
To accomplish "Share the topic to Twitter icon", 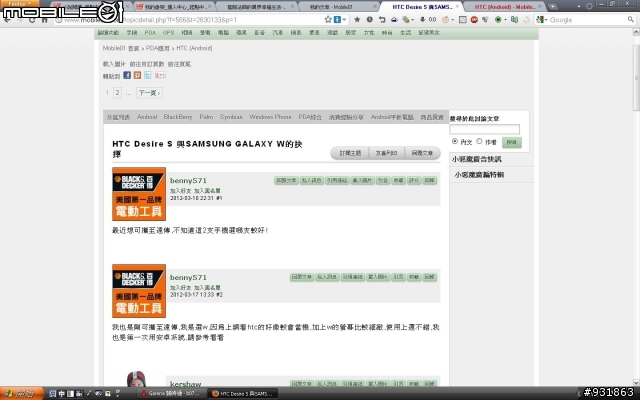I will (147, 76).
